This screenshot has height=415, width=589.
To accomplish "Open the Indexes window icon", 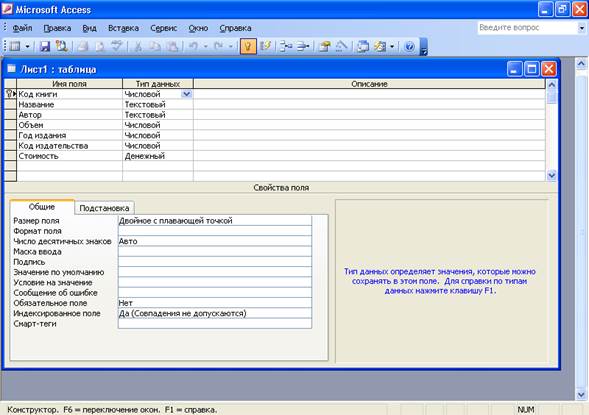I will click(265, 47).
